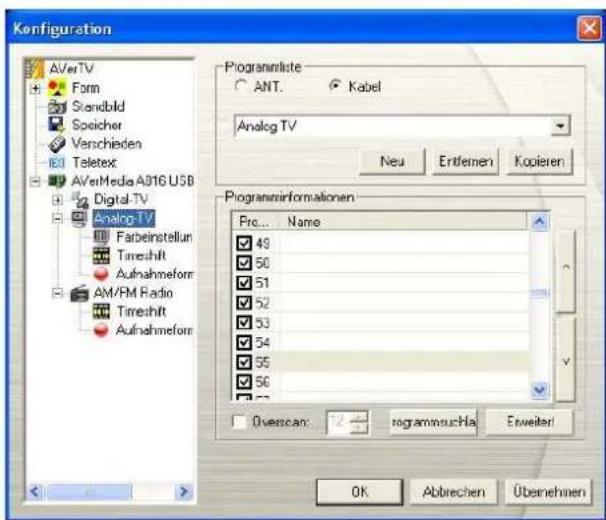Viewport: 606px width, 520px height.
Task: Select Verschieden in the settings tree
Action: (x=107, y=144)
